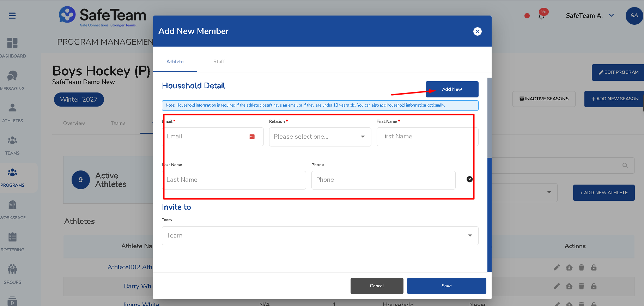Click the Inactive Seasons button
The width and height of the screenshot is (644, 306).
click(543, 99)
